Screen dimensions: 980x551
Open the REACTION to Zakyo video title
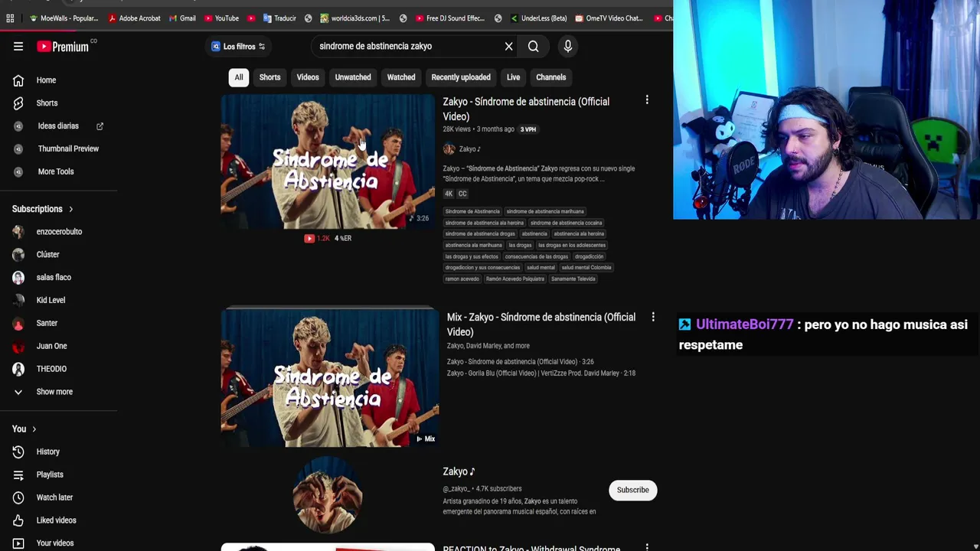[531, 548]
